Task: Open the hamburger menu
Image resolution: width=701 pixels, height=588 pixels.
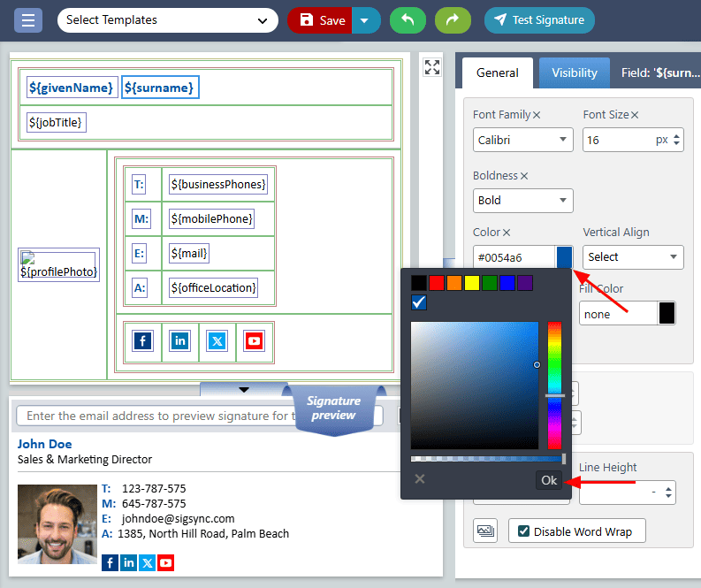Action: (28, 19)
